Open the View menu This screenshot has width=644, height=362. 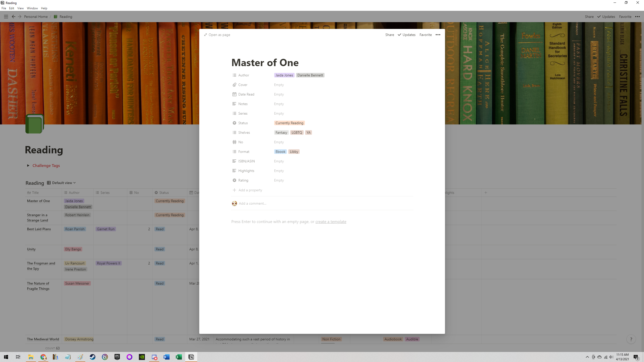(20, 8)
